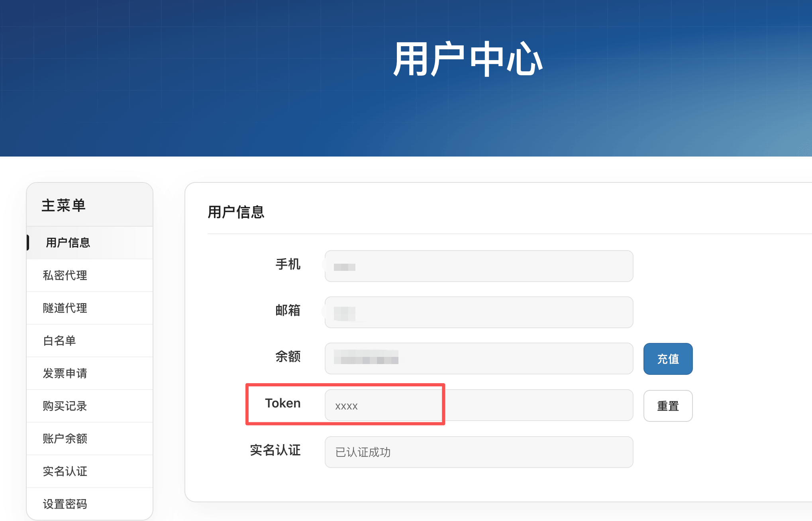The height and width of the screenshot is (521, 812).
Task: Click the 余额 balance field
Action: (x=478, y=358)
